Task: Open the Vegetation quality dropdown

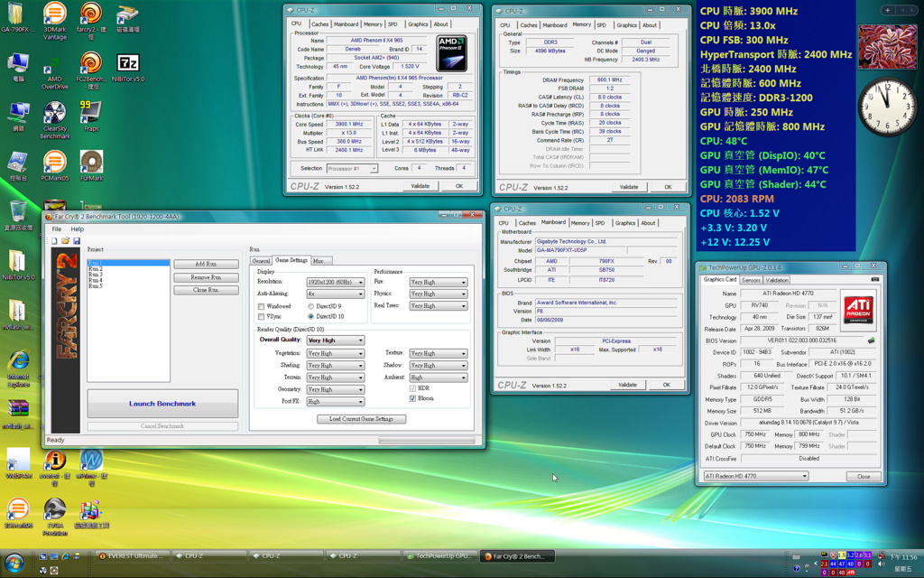Action: [336, 353]
